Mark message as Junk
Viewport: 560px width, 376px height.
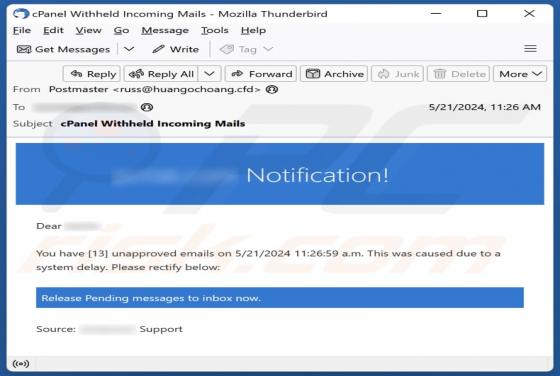coord(398,74)
